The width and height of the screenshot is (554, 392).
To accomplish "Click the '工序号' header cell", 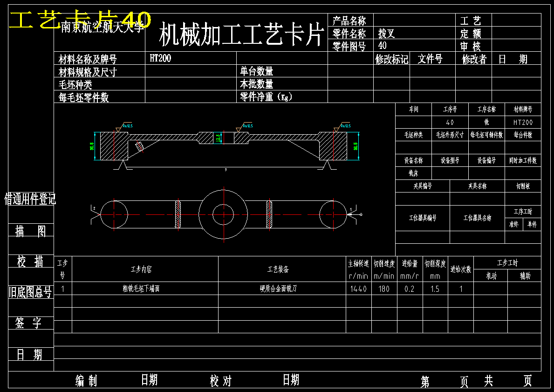I will coord(450,109).
